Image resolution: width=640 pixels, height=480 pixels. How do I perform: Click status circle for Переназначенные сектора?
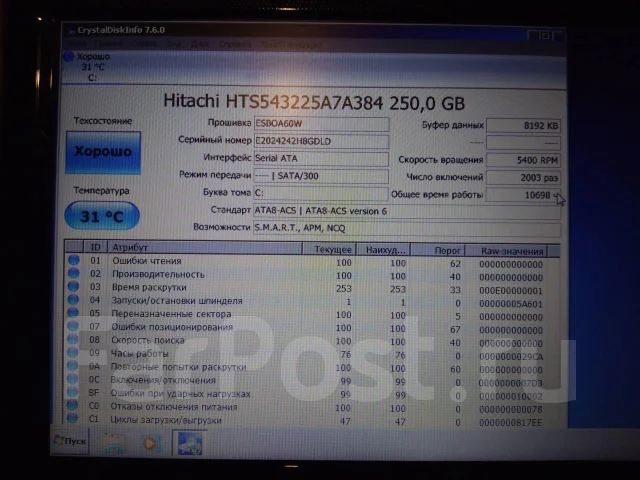[73, 313]
